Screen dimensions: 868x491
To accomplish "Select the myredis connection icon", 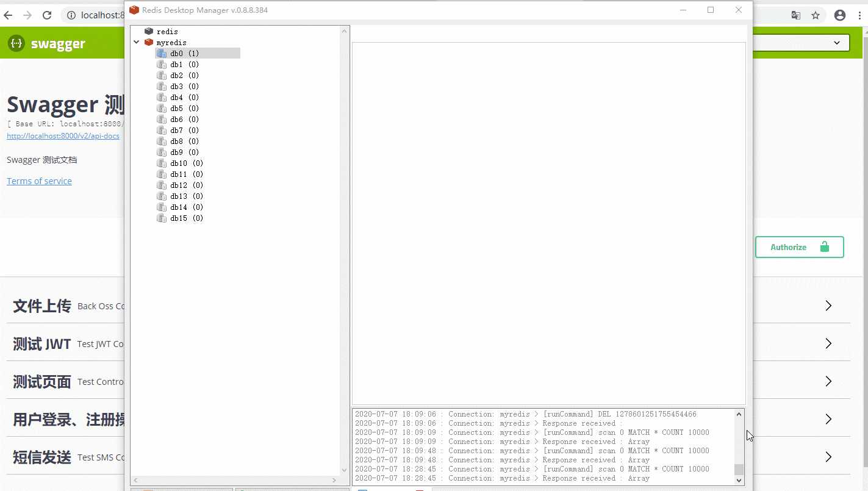I will 149,42.
